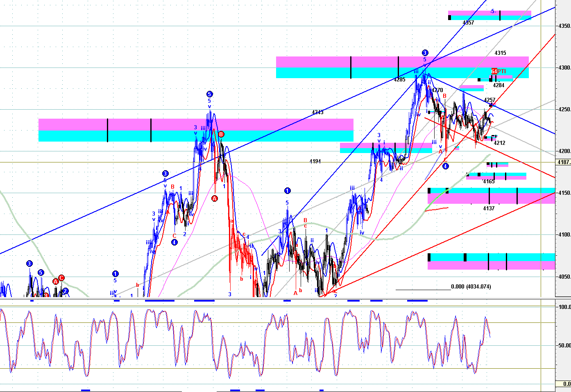Select the 100.0 oscillator axis label

[565, 307]
